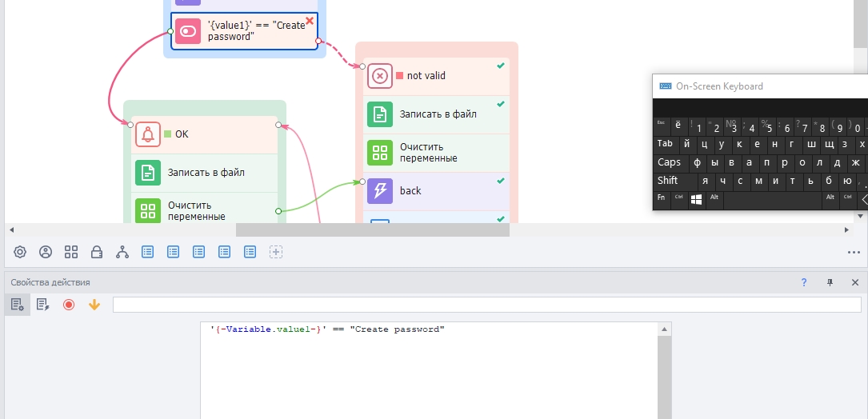Image resolution: width=868 pixels, height=419 pixels.
Task: Pin the Свойства действия panel
Action: pos(830,282)
